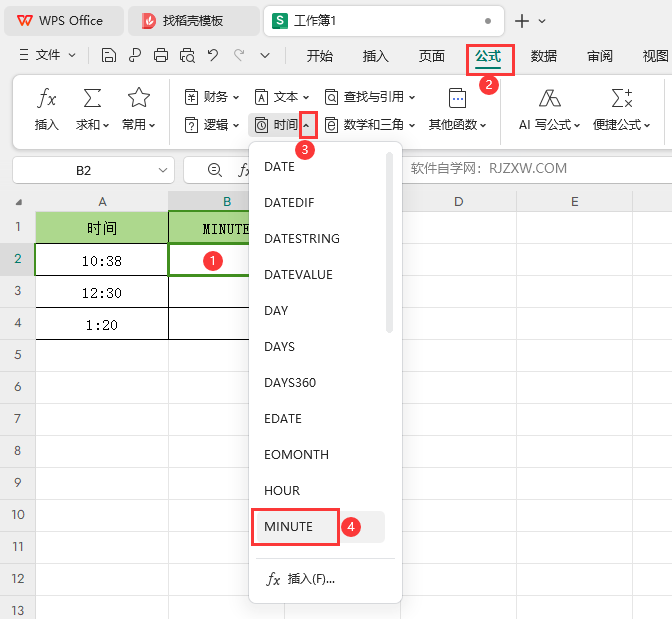Select row 5 header
The image size is (672, 619).
(18, 355)
